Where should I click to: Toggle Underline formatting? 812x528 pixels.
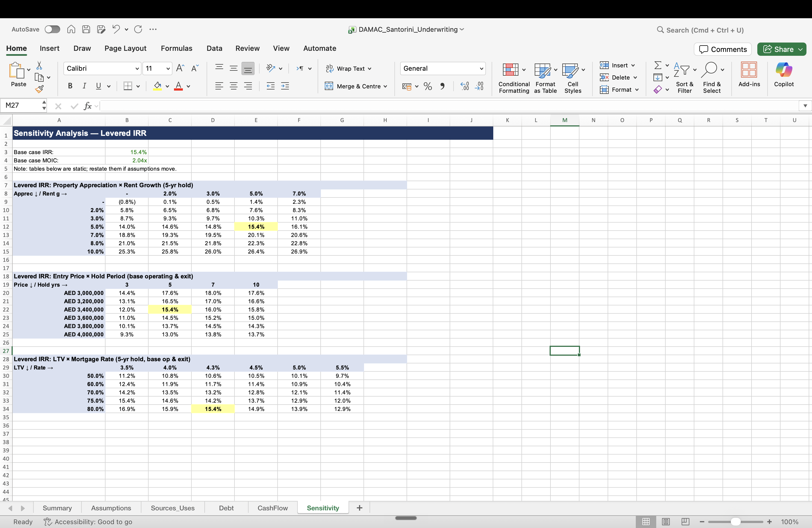coord(98,86)
